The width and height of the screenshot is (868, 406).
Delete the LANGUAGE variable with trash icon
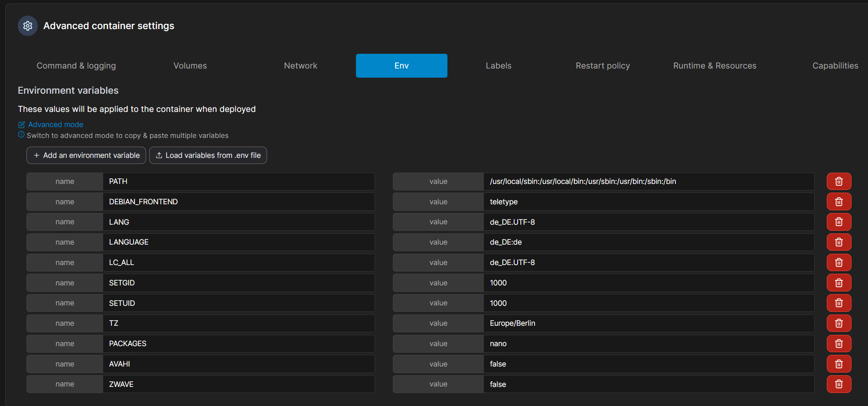click(x=839, y=242)
